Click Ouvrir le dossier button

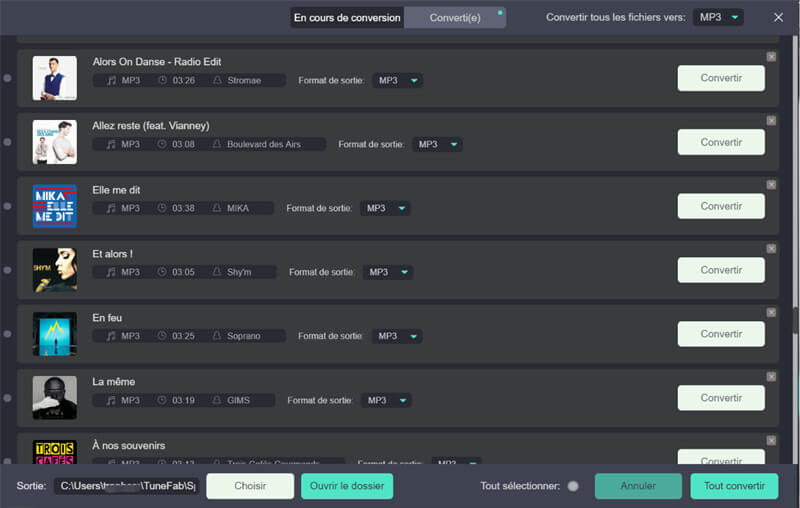(347, 486)
